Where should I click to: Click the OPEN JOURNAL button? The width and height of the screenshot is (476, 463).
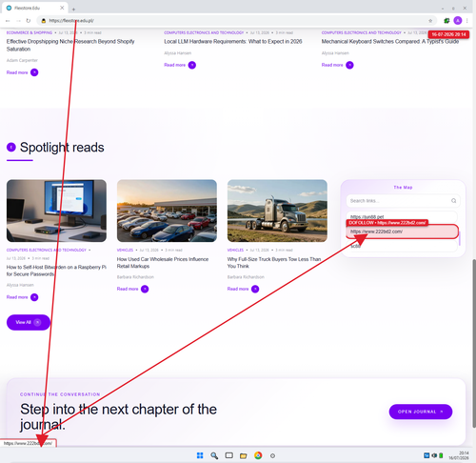421,412
